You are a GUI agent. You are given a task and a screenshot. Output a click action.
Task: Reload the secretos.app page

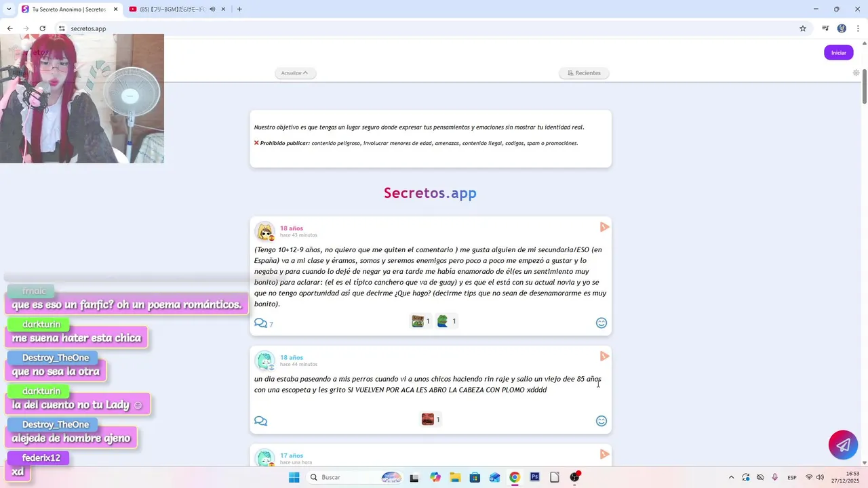(x=42, y=28)
